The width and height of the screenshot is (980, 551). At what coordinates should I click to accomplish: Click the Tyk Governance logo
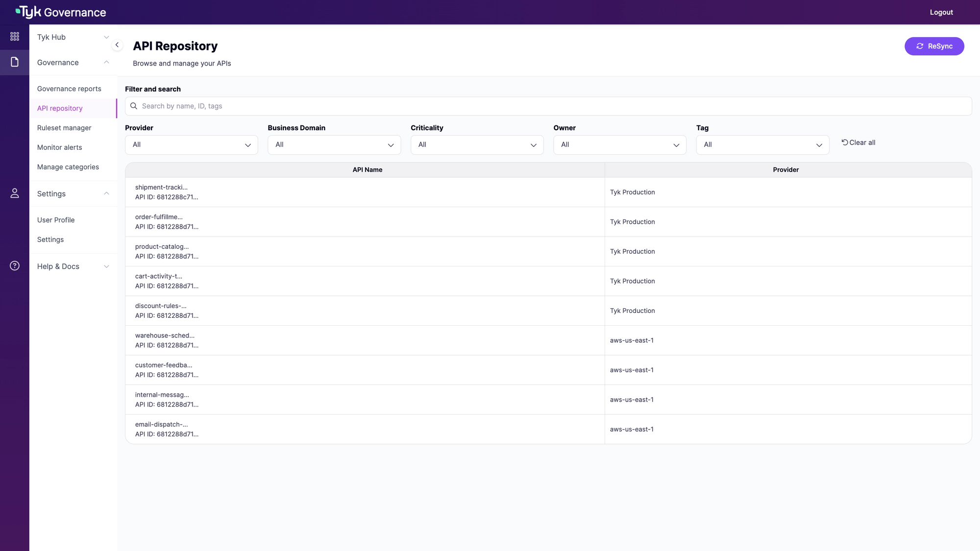61,12
